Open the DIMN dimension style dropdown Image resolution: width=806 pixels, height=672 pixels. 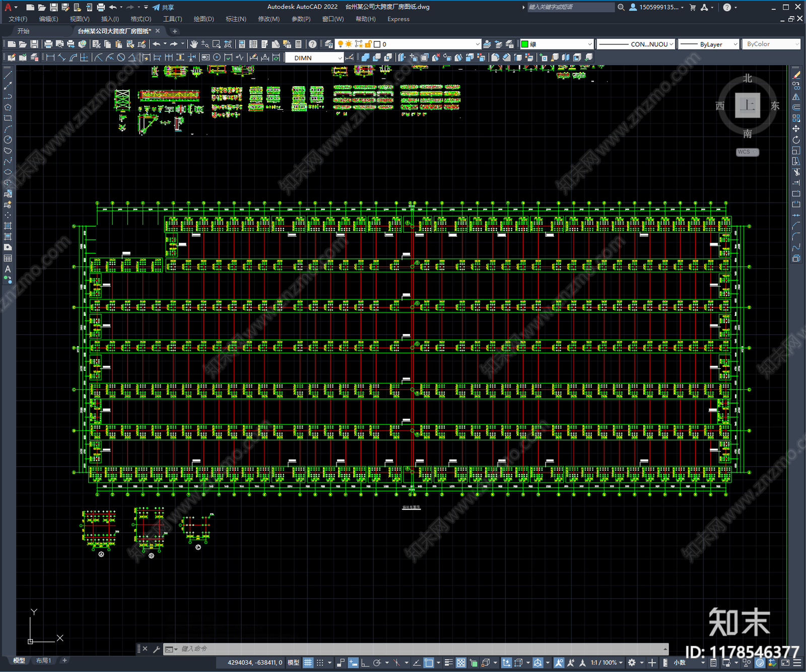click(314, 58)
